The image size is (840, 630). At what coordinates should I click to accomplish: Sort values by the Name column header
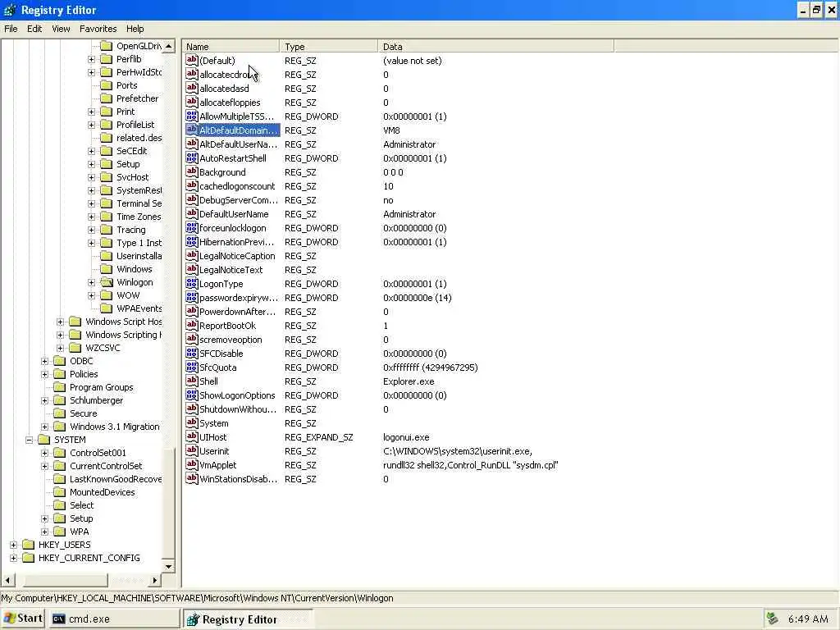point(231,47)
